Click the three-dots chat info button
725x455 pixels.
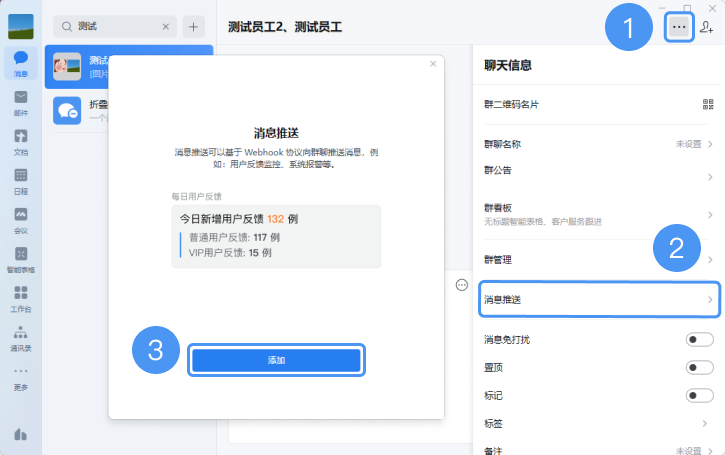coord(679,28)
